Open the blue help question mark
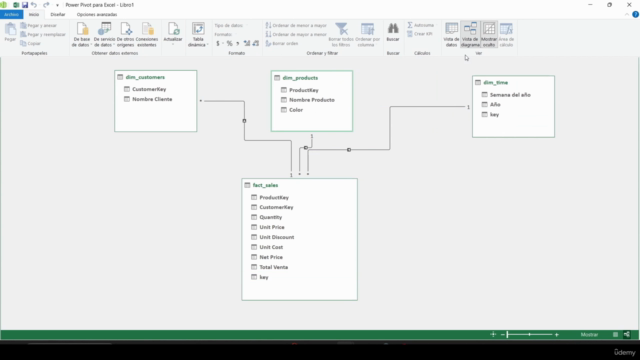 pyautogui.click(x=636, y=14)
